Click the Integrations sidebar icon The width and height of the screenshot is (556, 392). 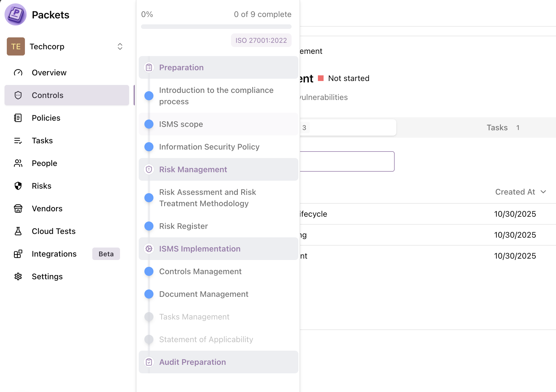18,254
